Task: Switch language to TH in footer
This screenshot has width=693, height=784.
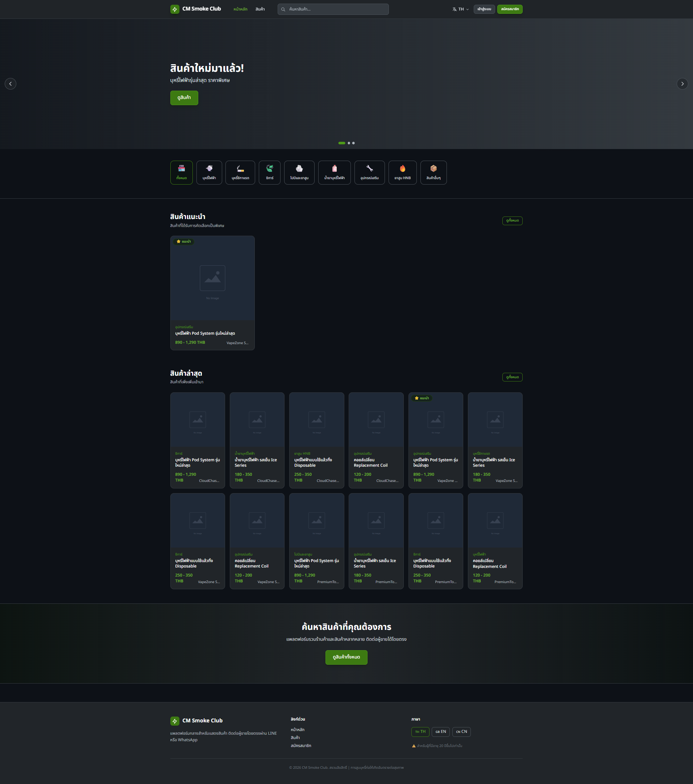Action: coord(420,732)
